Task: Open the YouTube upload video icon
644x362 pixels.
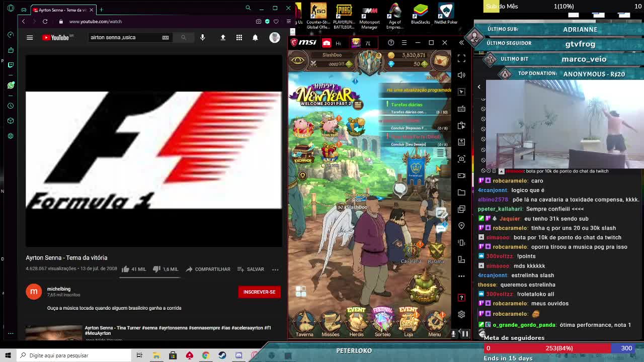Action: click(223, 37)
